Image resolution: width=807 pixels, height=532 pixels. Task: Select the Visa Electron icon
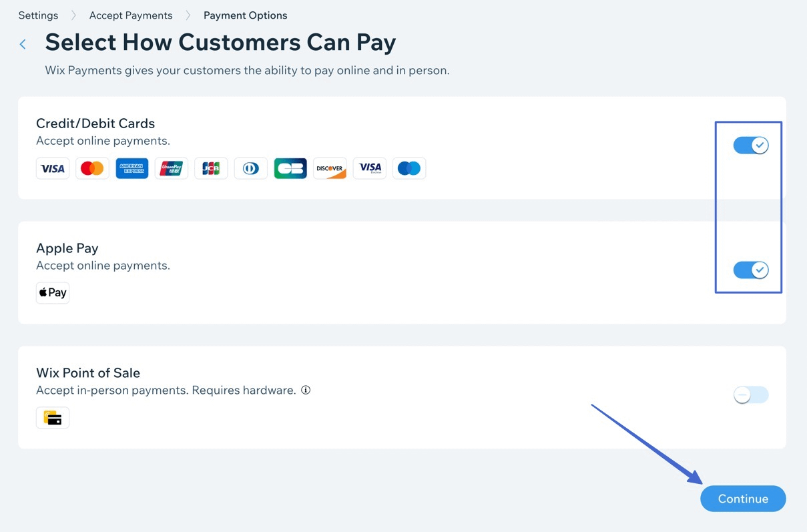pyautogui.click(x=369, y=168)
